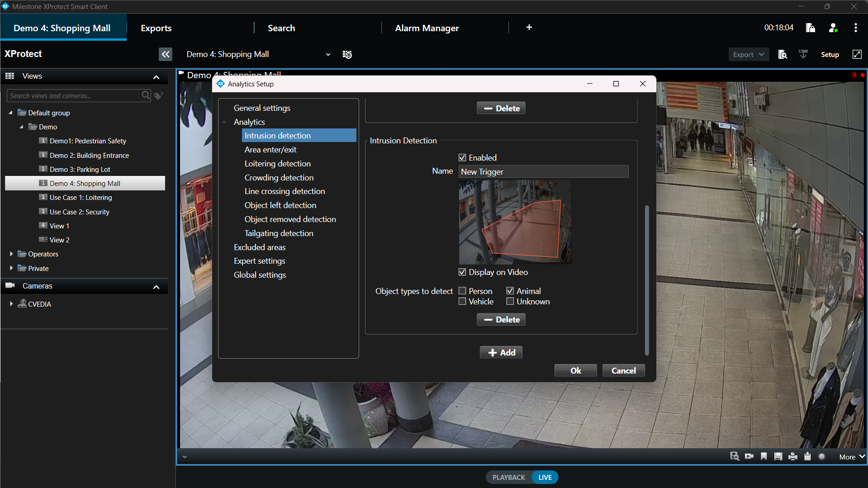Toggle Display on Video checkbox
This screenshot has width=868, height=488.
[462, 272]
